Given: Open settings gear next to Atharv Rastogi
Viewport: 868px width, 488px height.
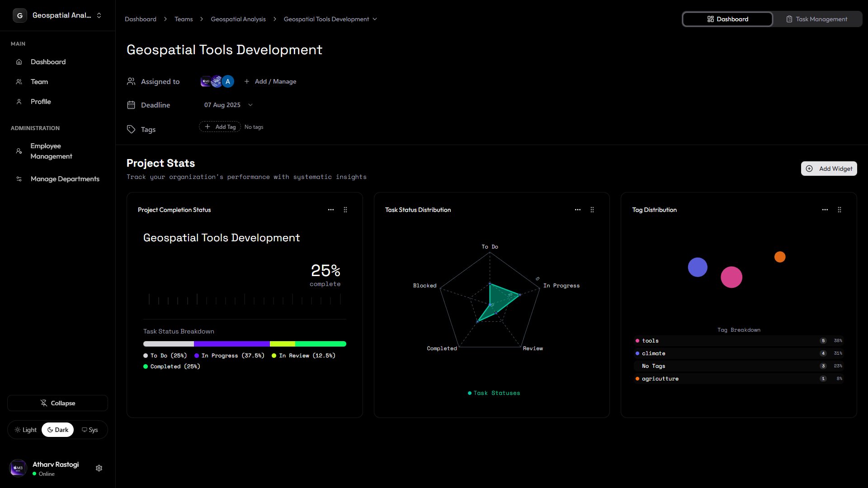Looking at the screenshot, I should [99, 468].
